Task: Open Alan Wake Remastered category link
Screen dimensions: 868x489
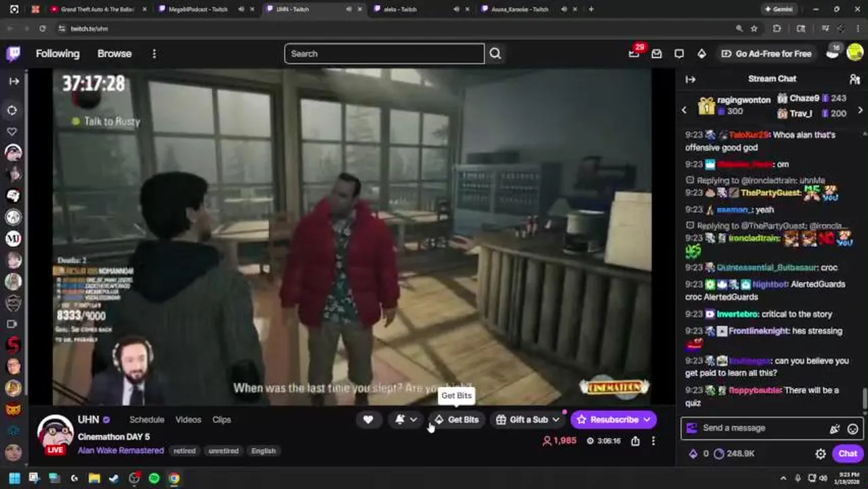Action: 121,450
